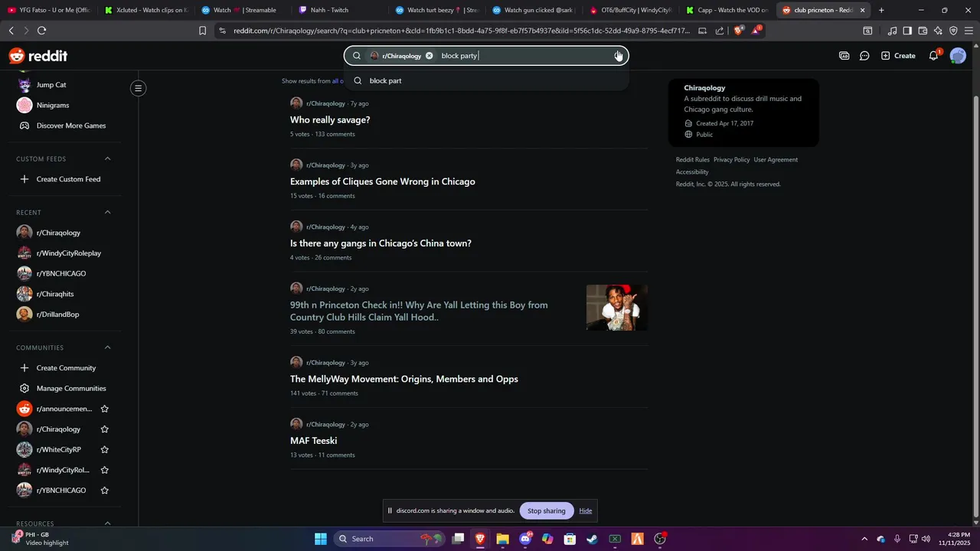Switch to the Xcluted Kick clips tab
The height and width of the screenshot is (551, 980).
tap(145, 10)
